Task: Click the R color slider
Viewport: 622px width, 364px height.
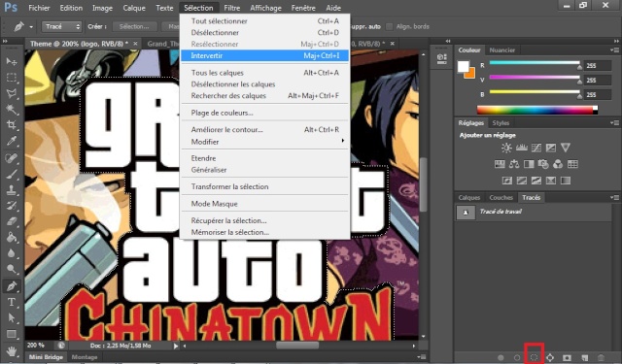Action: [535, 63]
